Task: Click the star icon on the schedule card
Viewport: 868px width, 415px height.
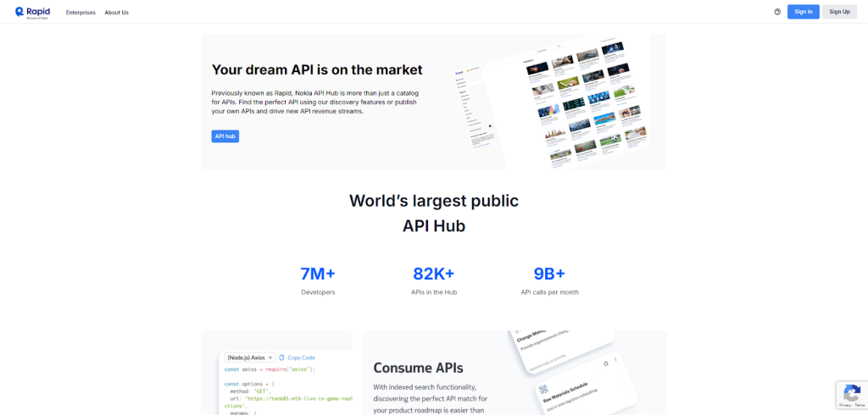Action: [605, 363]
